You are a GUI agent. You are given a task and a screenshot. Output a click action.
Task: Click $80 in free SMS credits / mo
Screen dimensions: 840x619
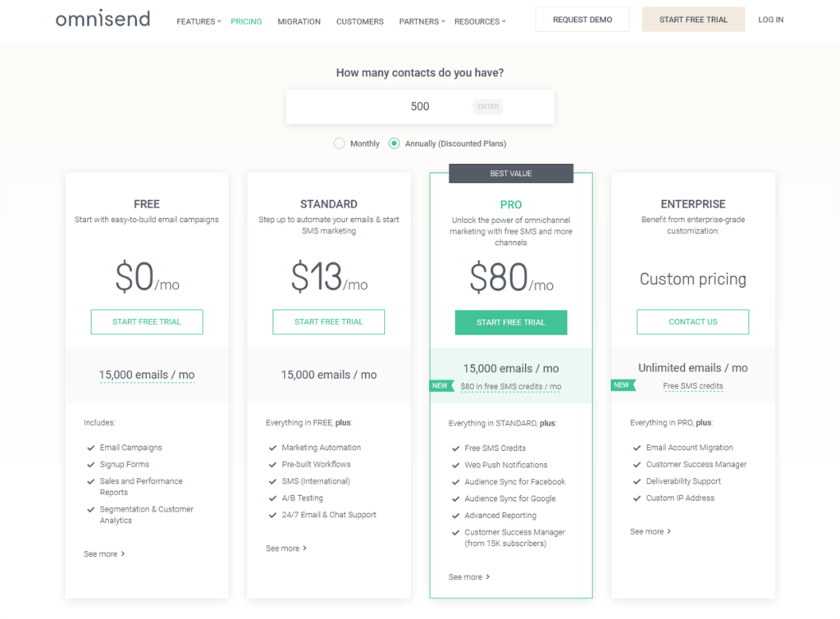(511, 387)
